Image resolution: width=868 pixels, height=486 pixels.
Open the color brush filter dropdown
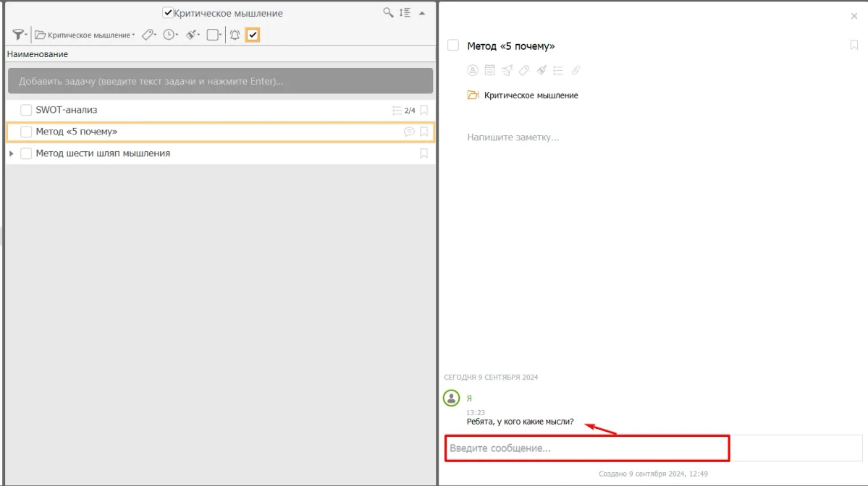coord(193,35)
